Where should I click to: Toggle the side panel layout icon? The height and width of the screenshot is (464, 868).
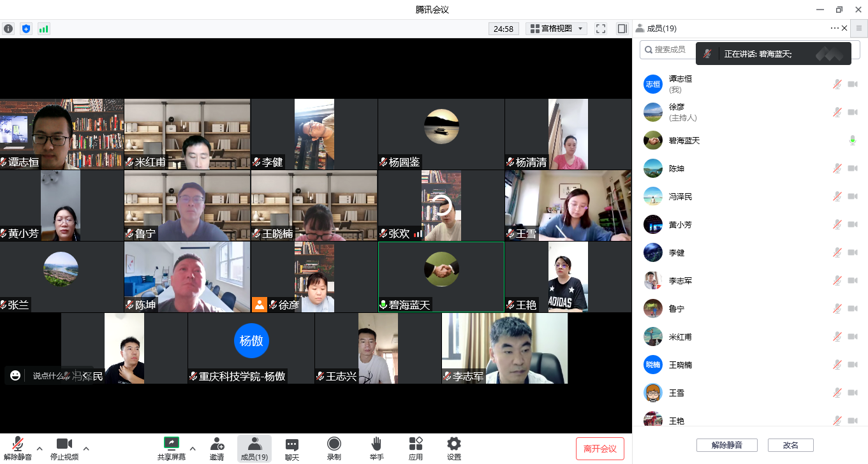pyautogui.click(x=622, y=29)
